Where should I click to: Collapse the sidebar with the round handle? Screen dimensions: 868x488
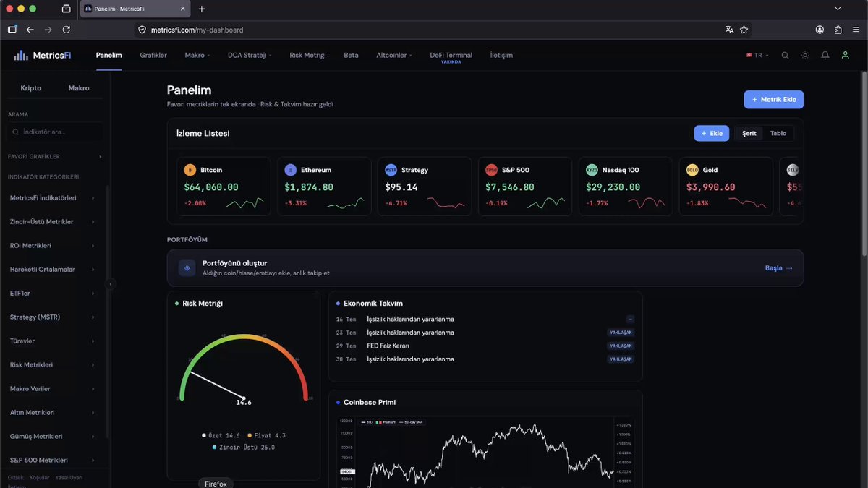coord(111,284)
